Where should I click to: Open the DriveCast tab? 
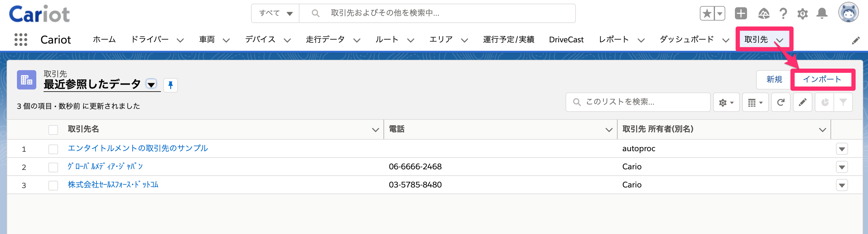566,40
